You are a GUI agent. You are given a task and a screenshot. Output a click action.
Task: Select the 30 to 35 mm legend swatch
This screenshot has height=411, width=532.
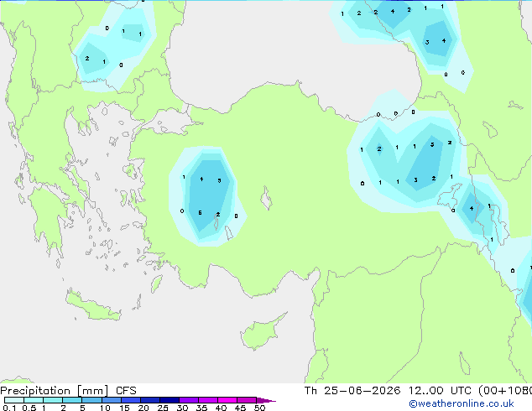coord(189,400)
